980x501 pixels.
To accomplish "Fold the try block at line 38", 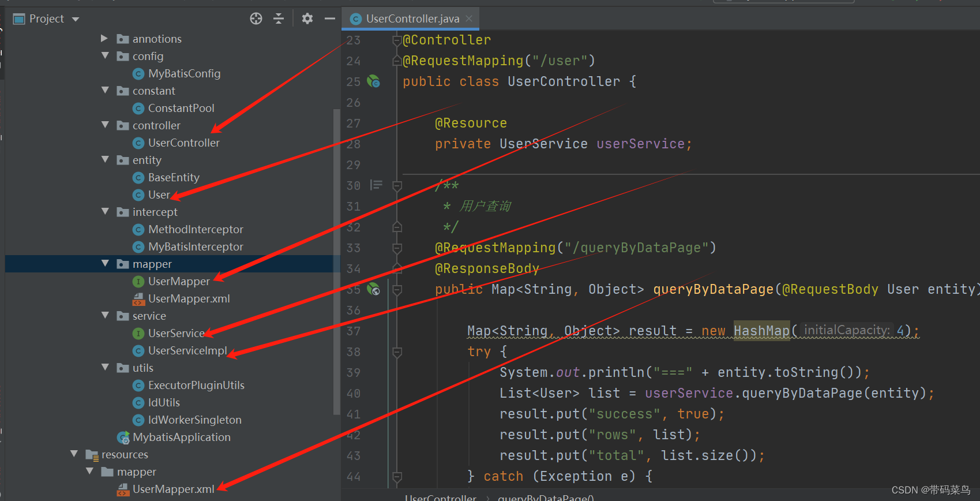I will pos(397,352).
